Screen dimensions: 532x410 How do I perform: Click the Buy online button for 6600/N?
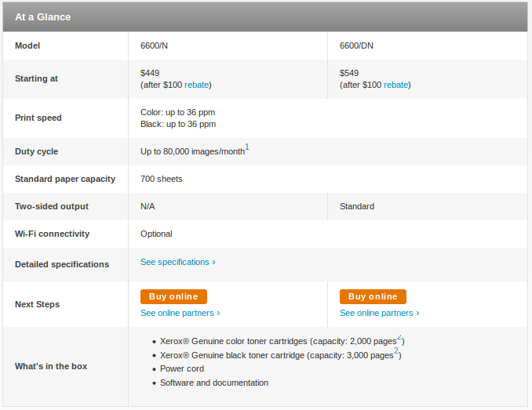(173, 296)
